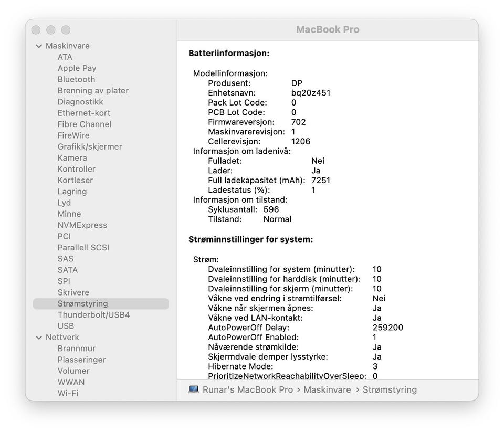Image resolution: width=504 pixels, height=432 pixels.
Task: Open Skrivere info
Action: 73,292
